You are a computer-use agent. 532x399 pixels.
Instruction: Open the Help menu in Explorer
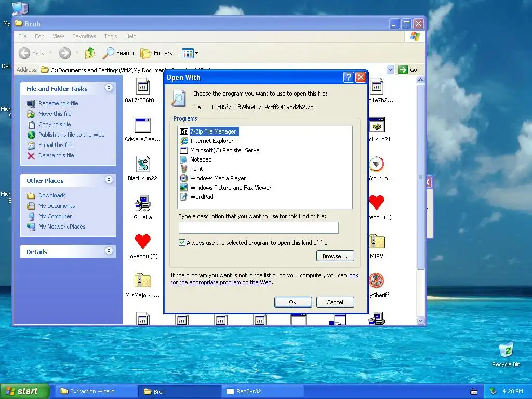click(130, 36)
